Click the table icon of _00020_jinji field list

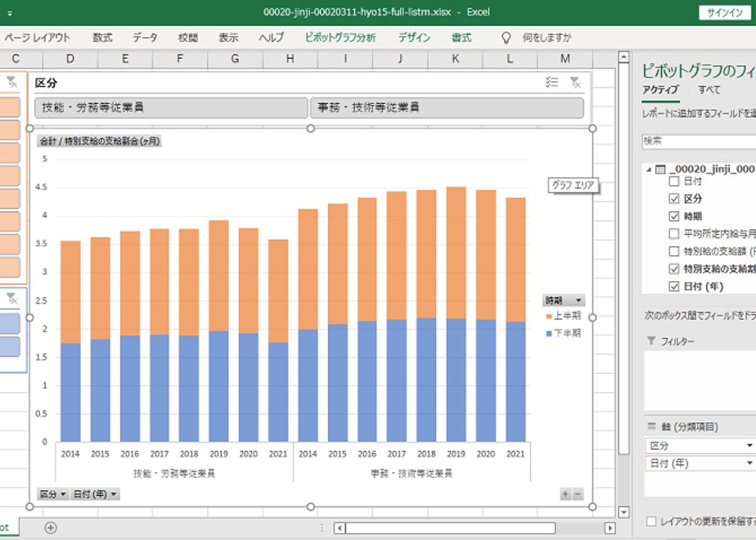click(x=660, y=169)
